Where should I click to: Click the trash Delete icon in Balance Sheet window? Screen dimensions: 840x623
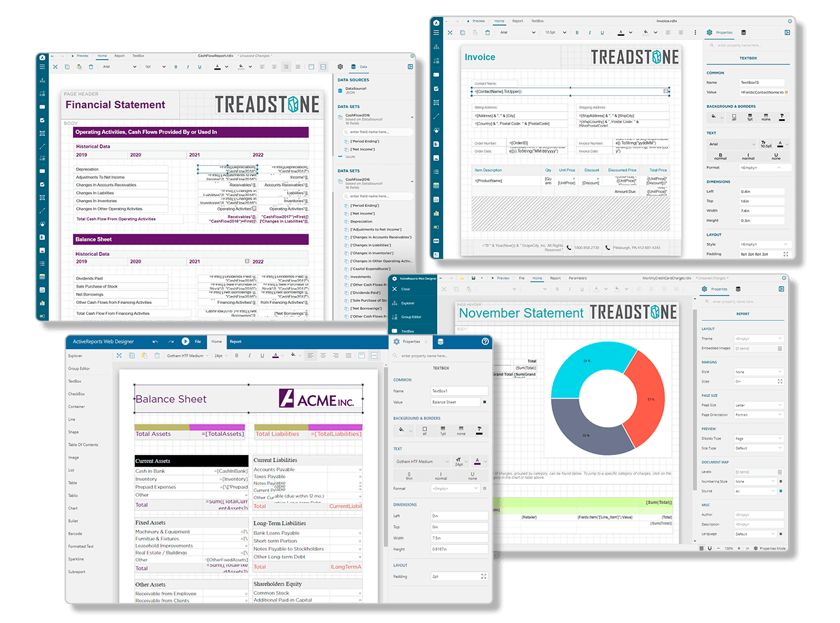pos(157,355)
